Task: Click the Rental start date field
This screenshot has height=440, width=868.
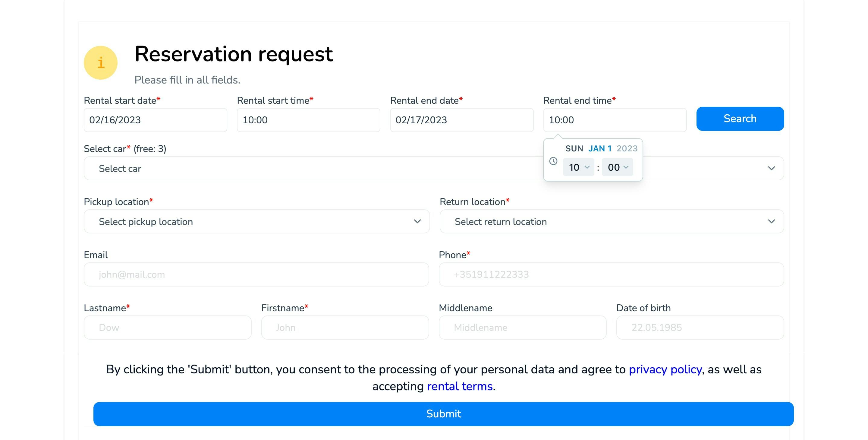Action: pos(155,120)
